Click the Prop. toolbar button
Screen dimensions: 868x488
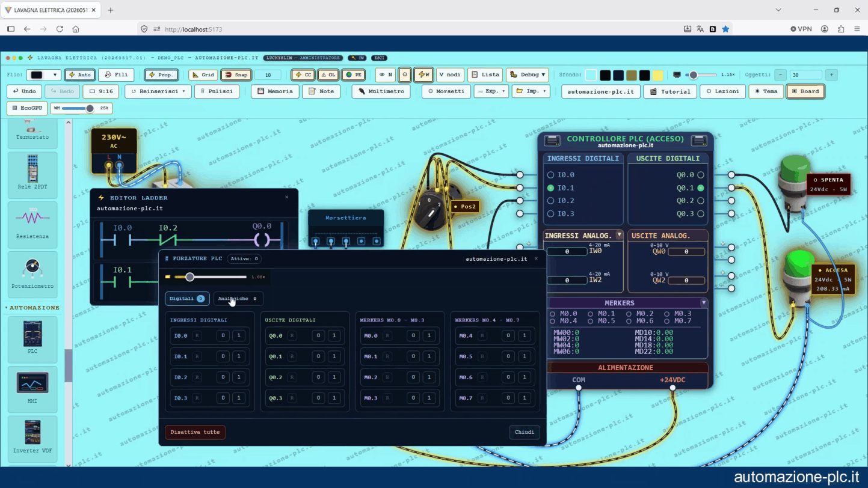click(x=161, y=75)
